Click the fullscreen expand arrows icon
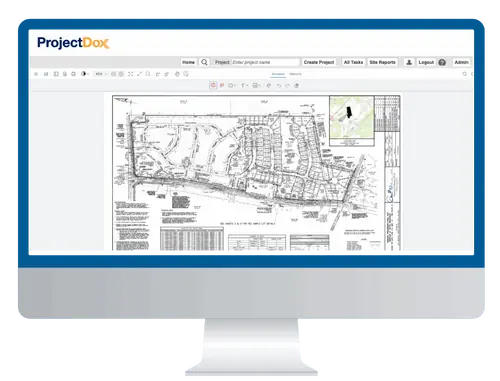 (x=130, y=74)
